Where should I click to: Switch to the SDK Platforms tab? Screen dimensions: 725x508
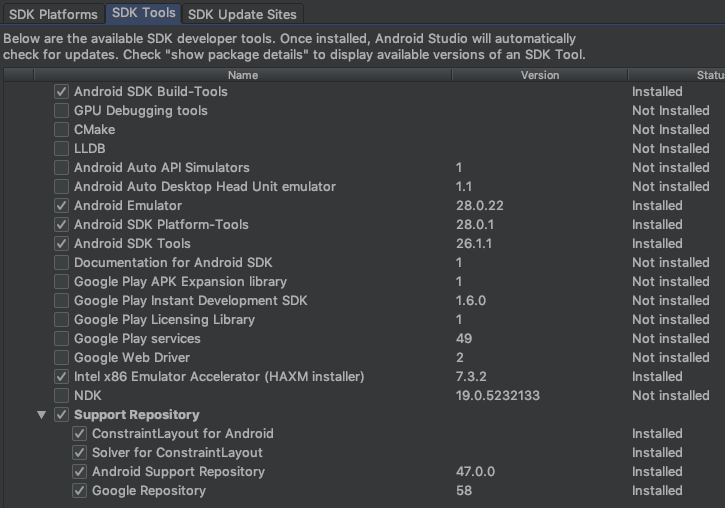coord(53,14)
